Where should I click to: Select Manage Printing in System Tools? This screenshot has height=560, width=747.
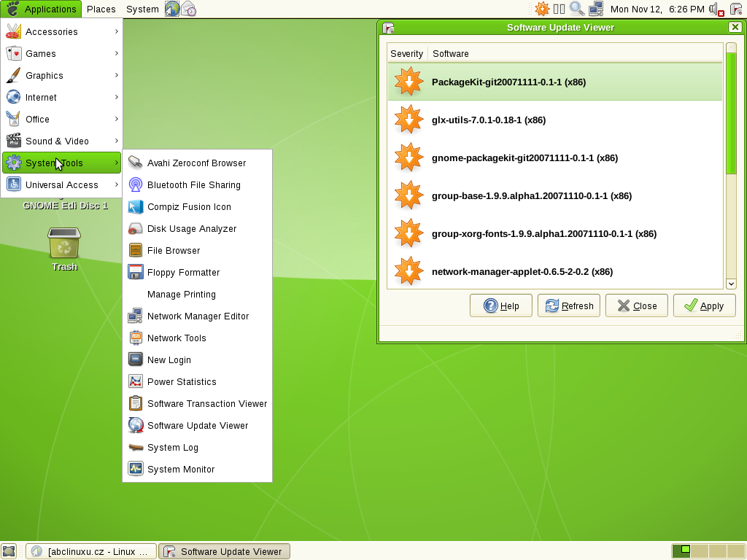197,295
